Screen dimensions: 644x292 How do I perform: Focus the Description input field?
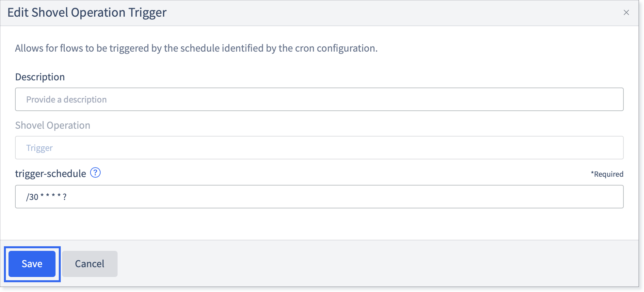[x=319, y=99]
